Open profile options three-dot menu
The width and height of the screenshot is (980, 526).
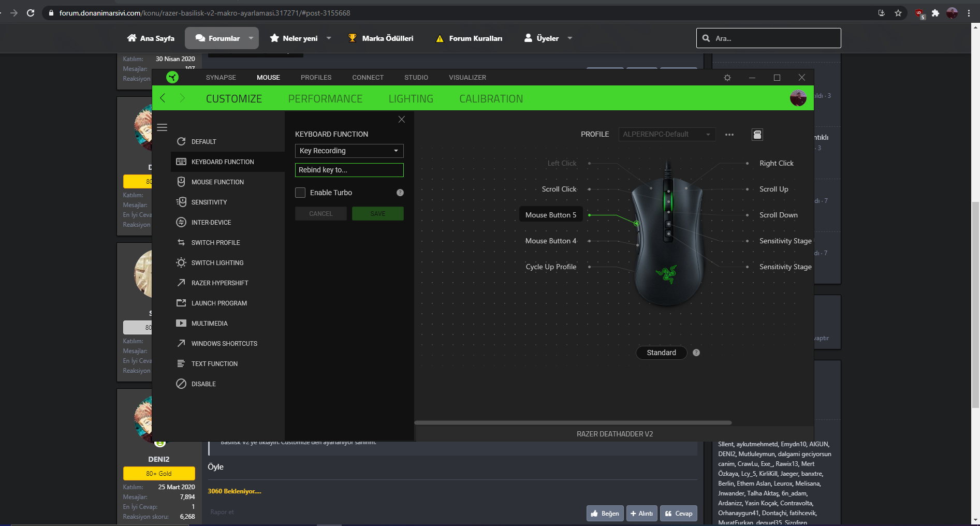pyautogui.click(x=729, y=135)
